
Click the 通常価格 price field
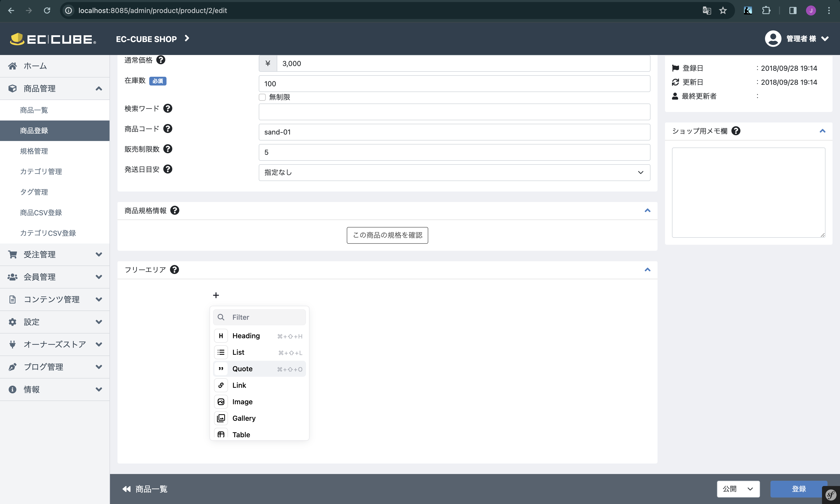click(463, 63)
